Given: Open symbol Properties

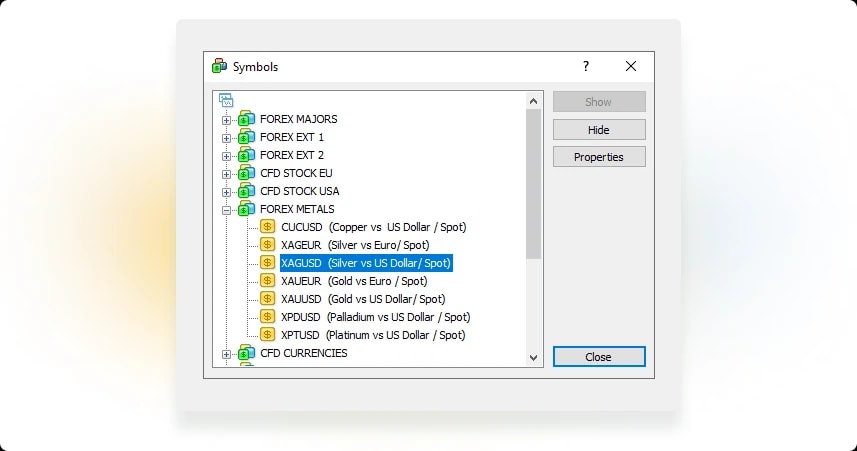Looking at the screenshot, I should click(x=599, y=157).
